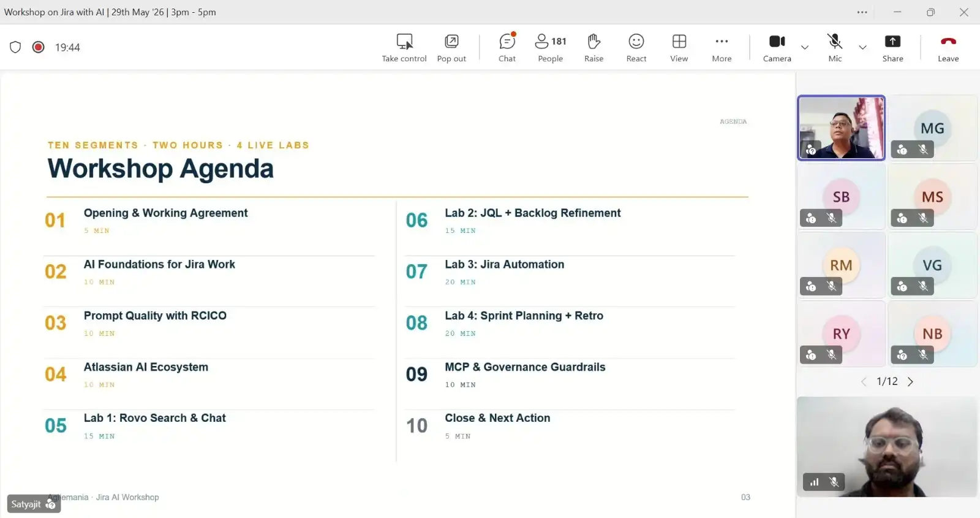Pop out the shared content

point(451,48)
